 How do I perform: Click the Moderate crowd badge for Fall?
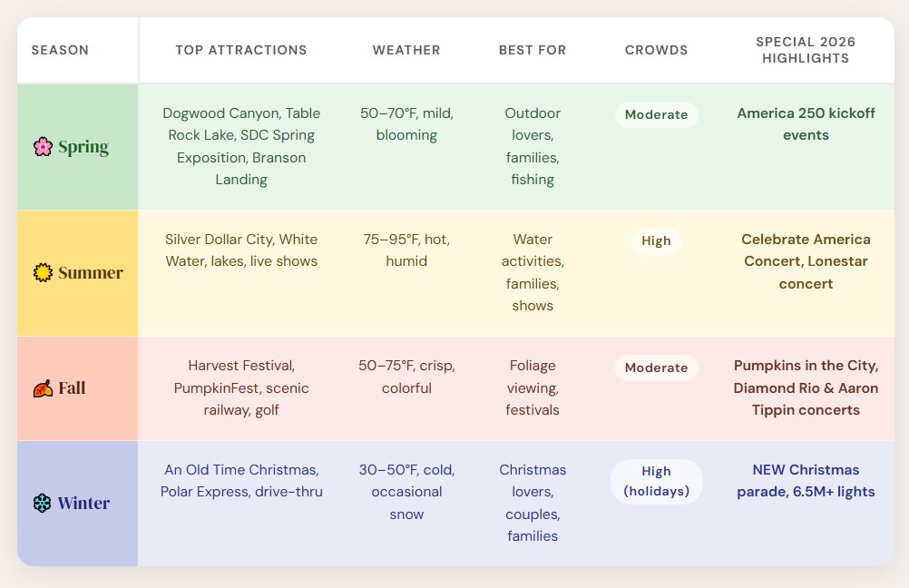coord(656,367)
